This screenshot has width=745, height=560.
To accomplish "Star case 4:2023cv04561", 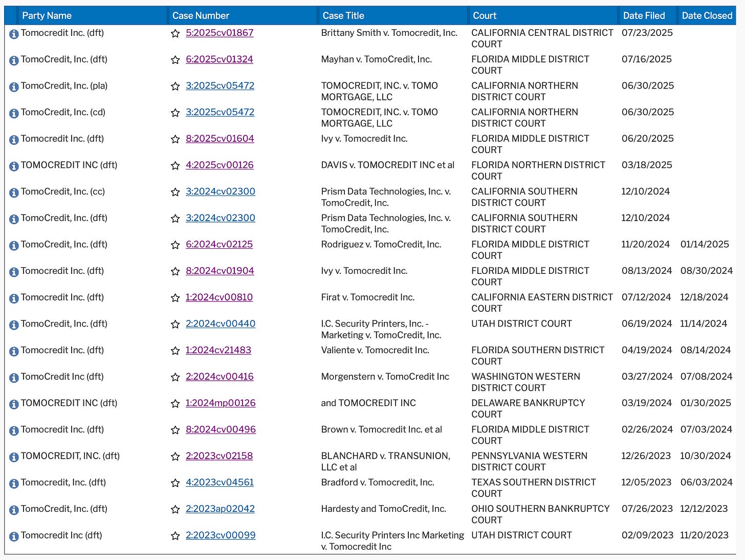I will tap(175, 483).
